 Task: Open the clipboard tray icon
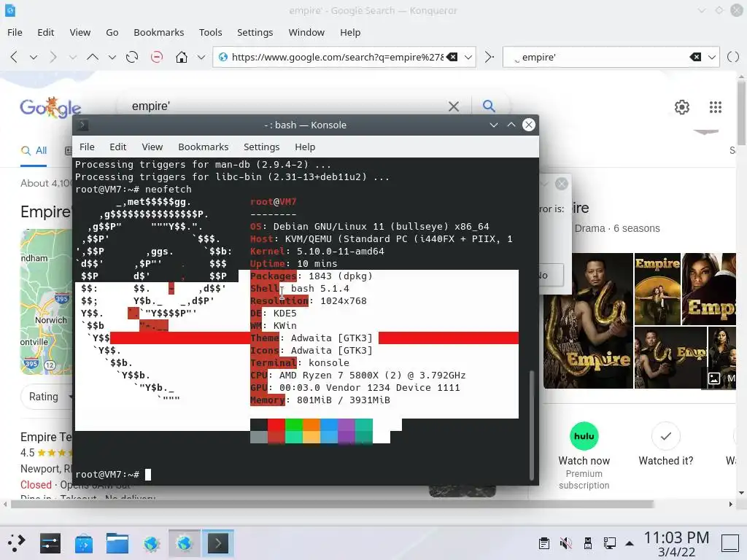coord(544,542)
